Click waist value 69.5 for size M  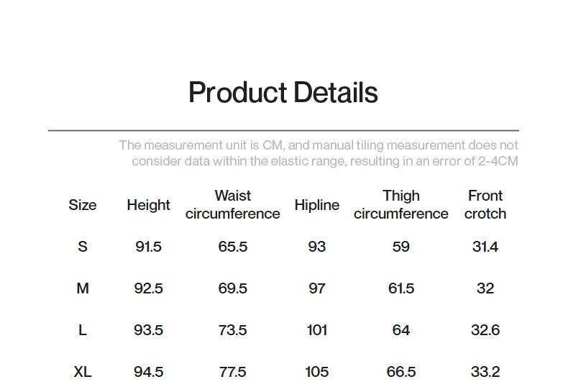232,288
